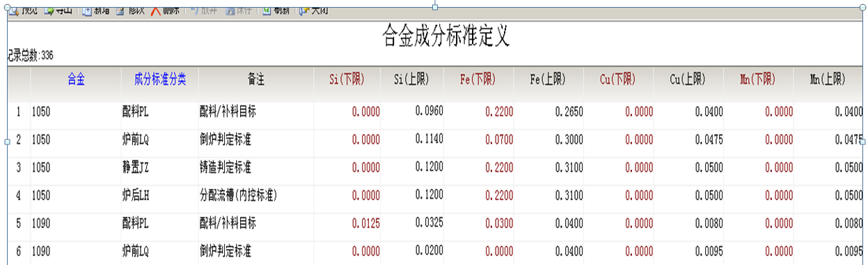Click the 备注 column header

coord(256,79)
